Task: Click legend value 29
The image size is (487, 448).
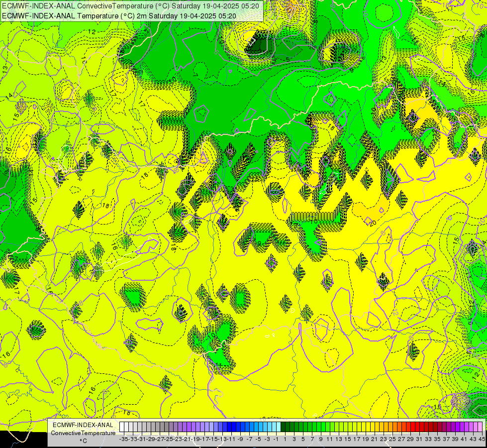Action: tap(411, 440)
